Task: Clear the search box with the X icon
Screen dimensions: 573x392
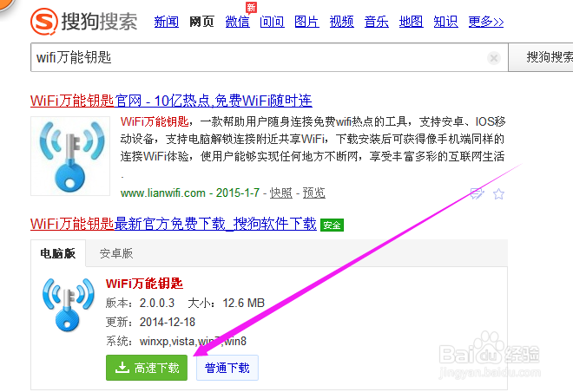Action: 494,58
